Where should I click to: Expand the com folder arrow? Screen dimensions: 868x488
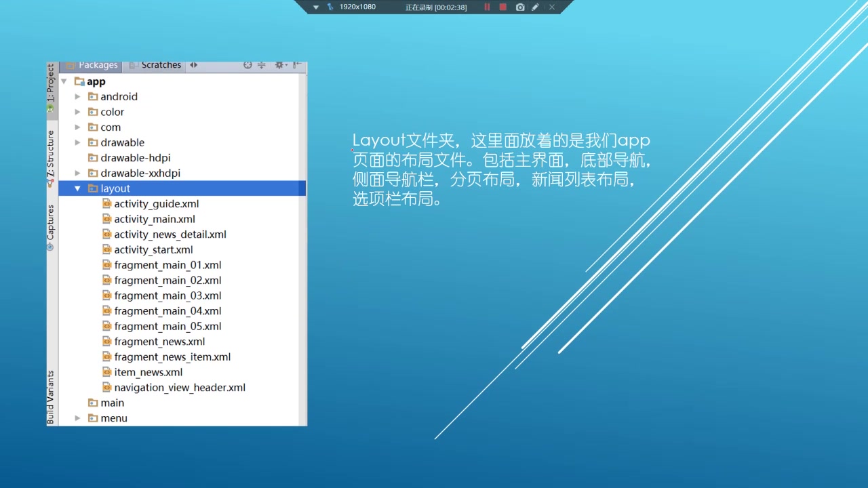click(77, 127)
